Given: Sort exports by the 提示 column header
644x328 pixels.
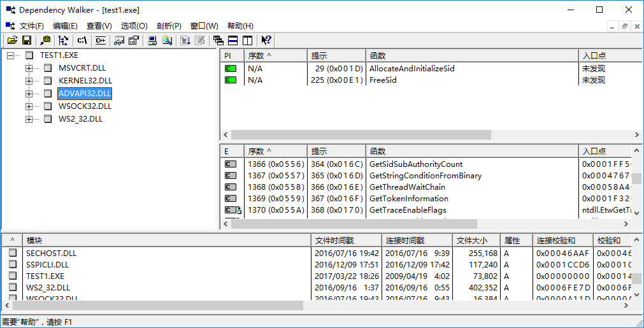Looking at the screenshot, I should pyautogui.click(x=336, y=151).
